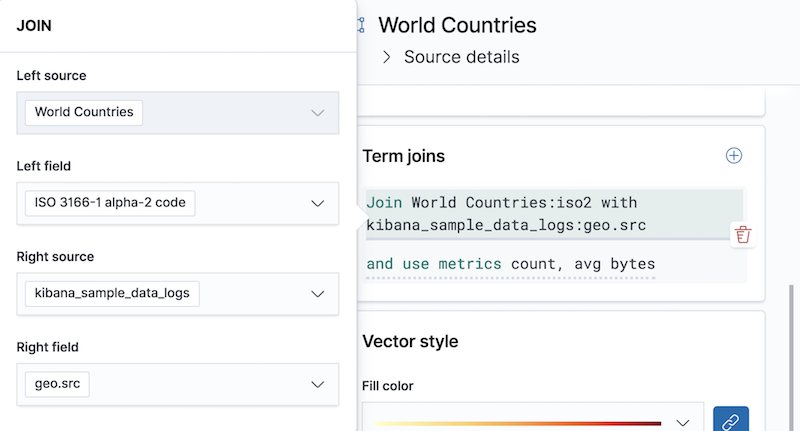Click the ISO 3166-1 alpha-2 code value
Screen dimensions: 800x431
point(110,203)
